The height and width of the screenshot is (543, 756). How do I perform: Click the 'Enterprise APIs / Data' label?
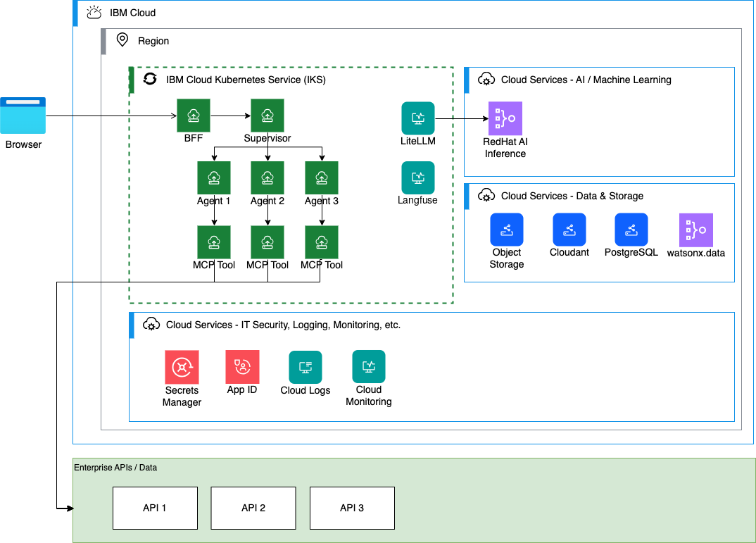115,467
